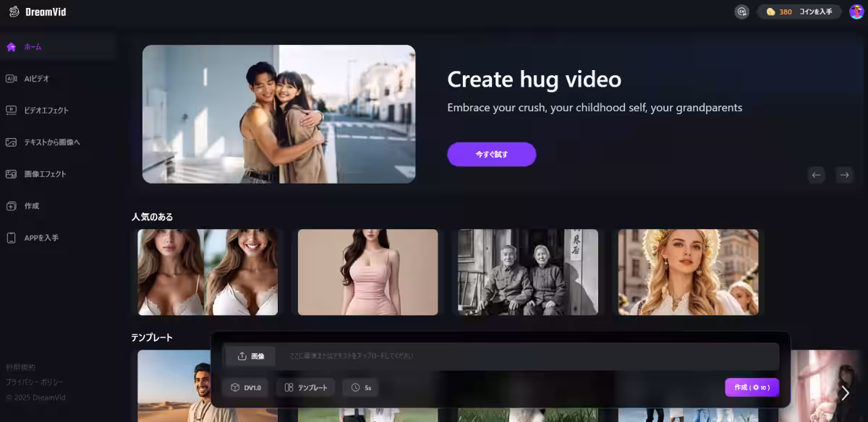This screenshot has height=422, width=868.
Task: Open the user profile avatar
Action: point(856,12)
